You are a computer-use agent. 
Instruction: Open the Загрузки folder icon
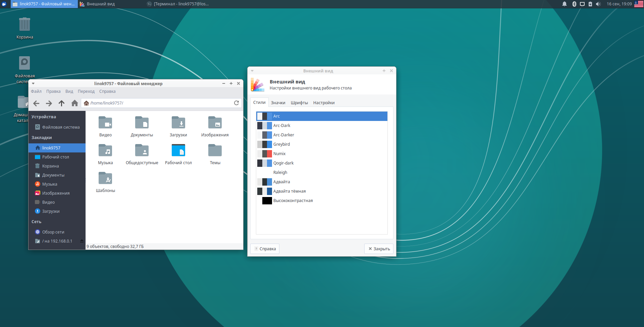pyautogui.click(x=178, y=123)
